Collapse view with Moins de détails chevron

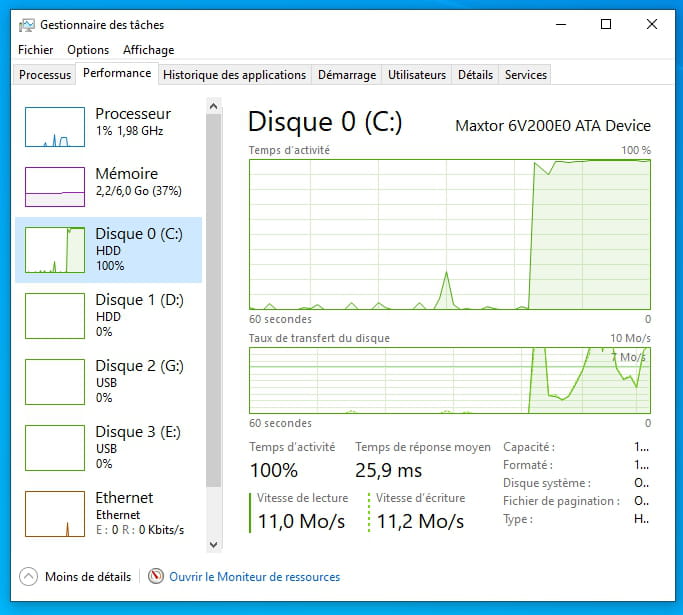pyautogui.click(x=28, y=577)
